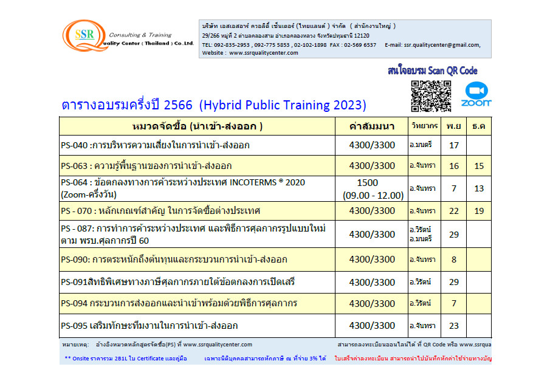550x392 pixels.
Task: Select the PS-091 course title
Action: (178, 282)
